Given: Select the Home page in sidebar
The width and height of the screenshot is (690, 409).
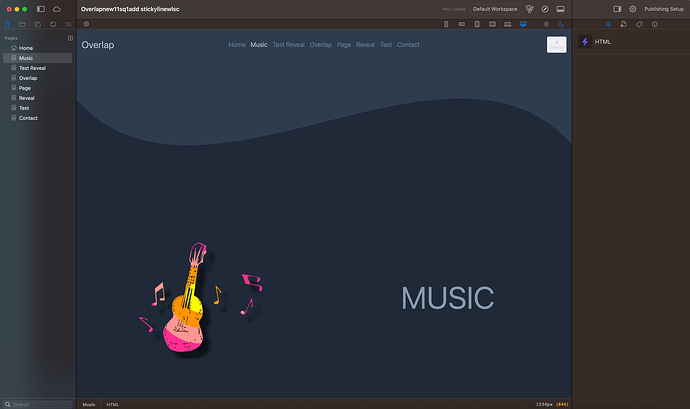Looking at the screenshot, I should 37,48.
